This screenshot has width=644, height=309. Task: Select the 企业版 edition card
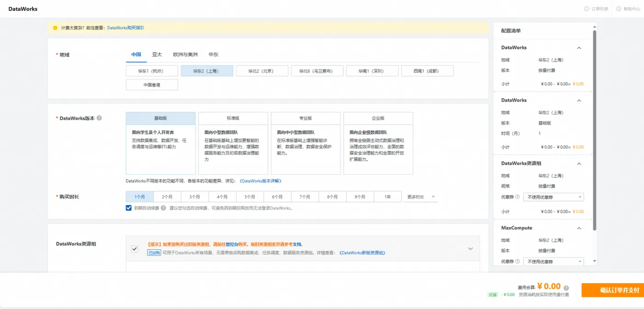[378, 143]
